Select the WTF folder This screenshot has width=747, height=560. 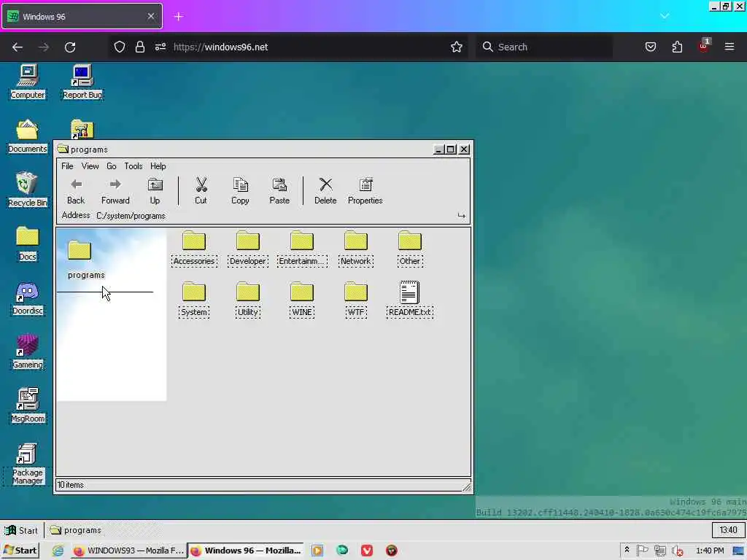(x=356, y=300)
